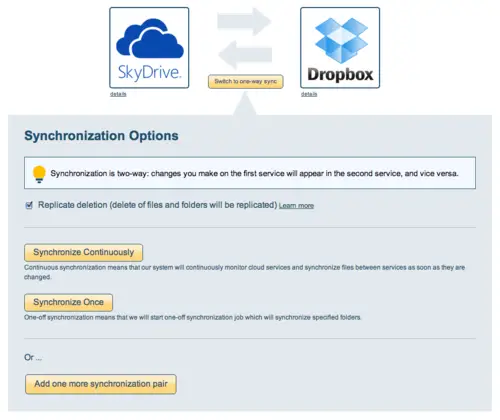Screen dimensions: 500x420
Task: Click the Dropbox wordmark text in tile
Action: click(340, 74)
